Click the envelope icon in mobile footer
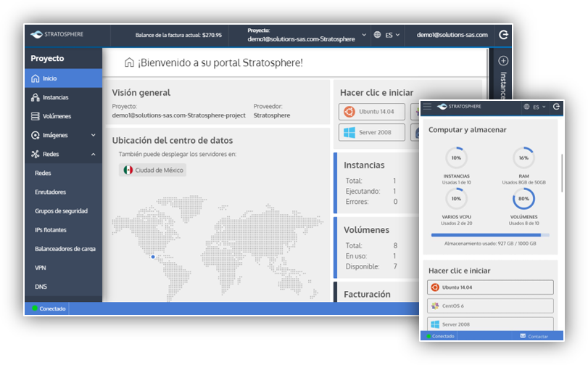Viewport: 588px width, 365px height. pyautogui.click(x=523, y=336)
